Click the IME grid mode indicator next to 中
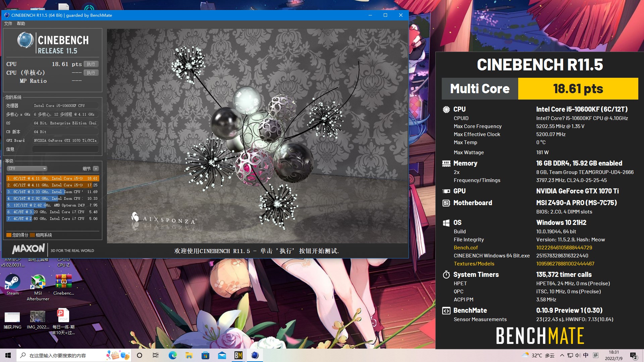 [596, 355]
